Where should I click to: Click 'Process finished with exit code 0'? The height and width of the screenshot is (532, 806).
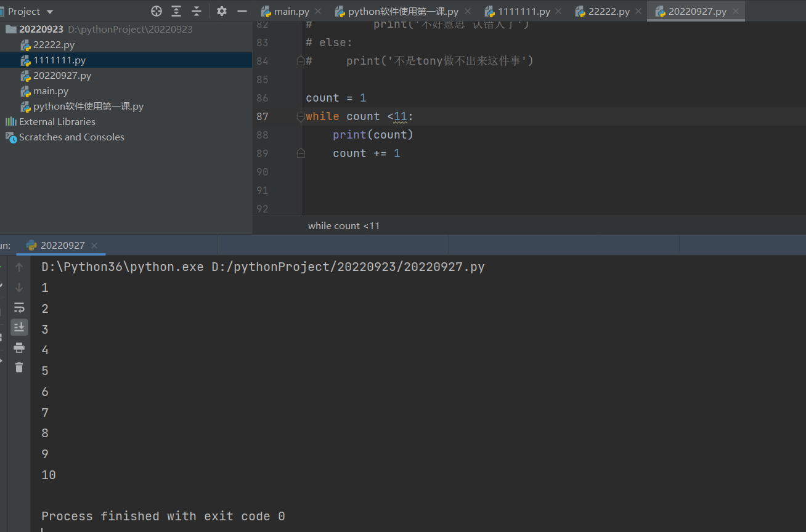(x=163, y=516)
